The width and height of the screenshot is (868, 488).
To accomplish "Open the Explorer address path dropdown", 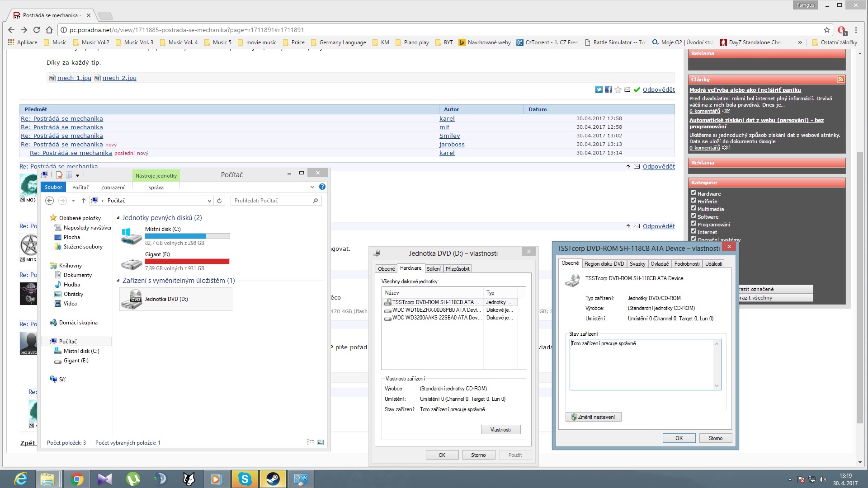I will [x=209, y=201].
